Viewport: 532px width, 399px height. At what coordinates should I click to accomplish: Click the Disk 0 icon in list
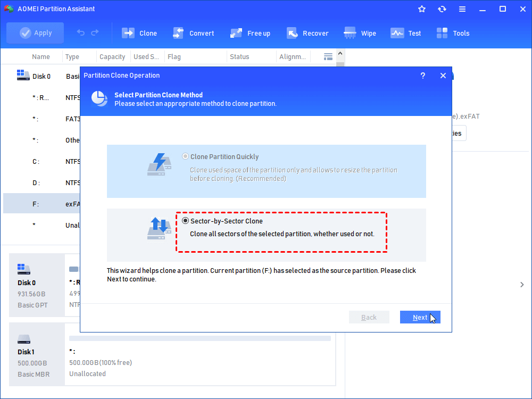pos(23,75)
